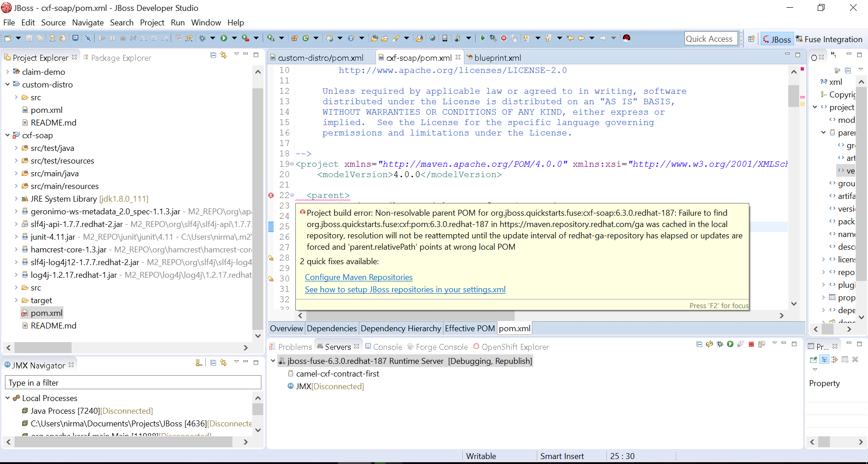Open the JBoss repositories settings.xml help link
868x464 pixels.
(x=405, y=290)
